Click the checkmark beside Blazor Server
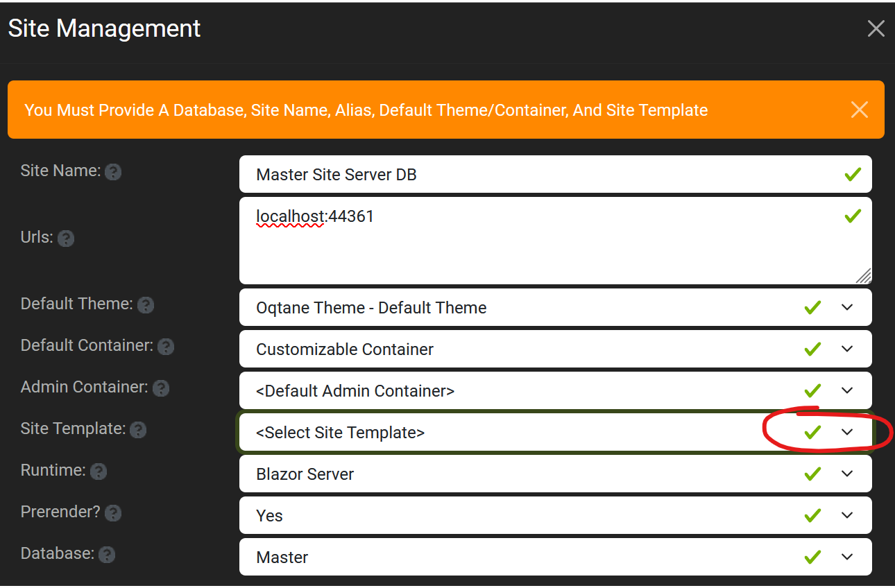Screen dimensions: 895x588 coord(812,474)
